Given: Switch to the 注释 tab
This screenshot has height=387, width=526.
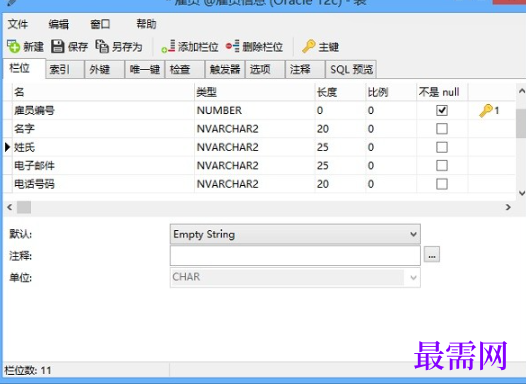Looking at the screenshot, I should point(305,69).
